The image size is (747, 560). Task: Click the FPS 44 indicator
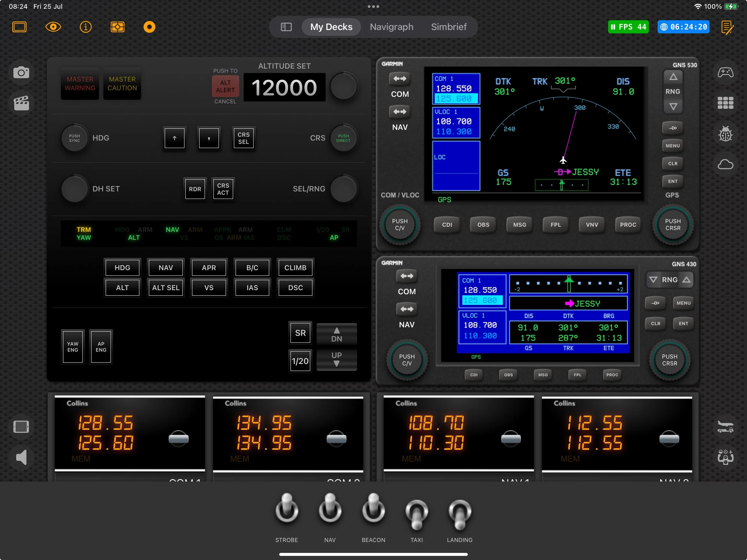point(628,27)
